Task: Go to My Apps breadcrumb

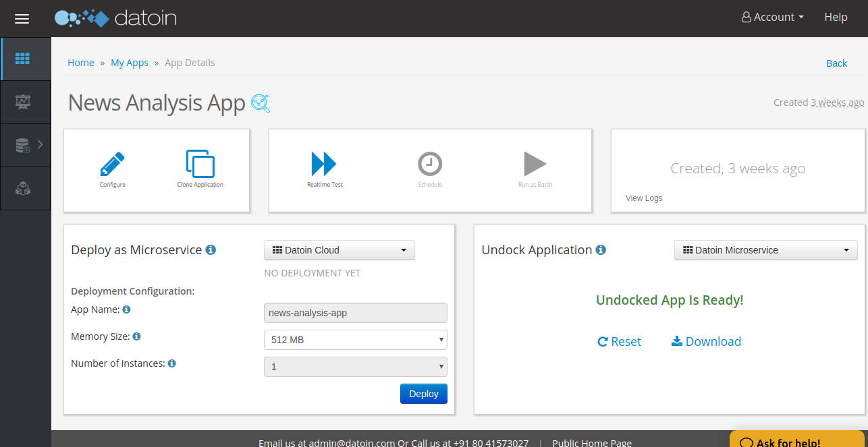Action: pyautogui.click(x=130, y=63)
